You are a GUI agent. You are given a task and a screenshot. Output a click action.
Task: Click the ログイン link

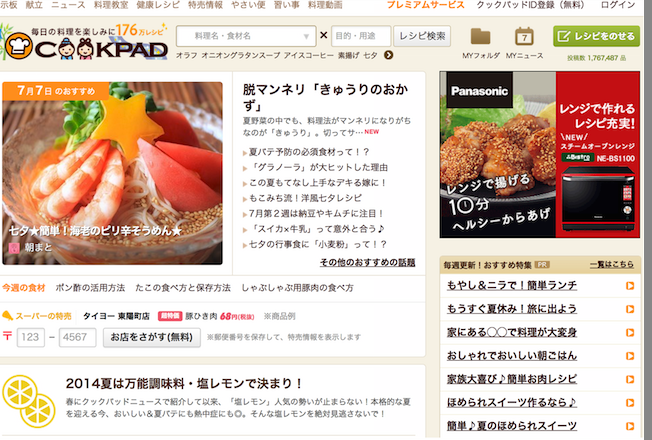[618, 5]
